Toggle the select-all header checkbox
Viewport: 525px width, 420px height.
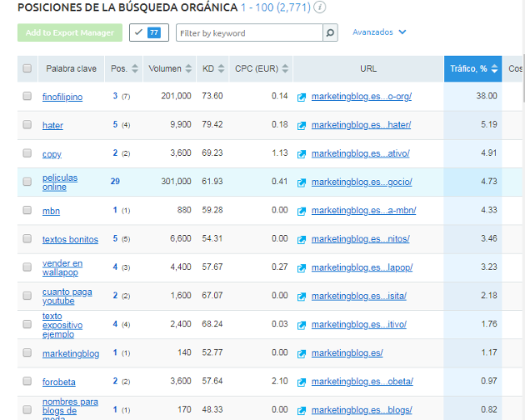(x=27, y=68)
